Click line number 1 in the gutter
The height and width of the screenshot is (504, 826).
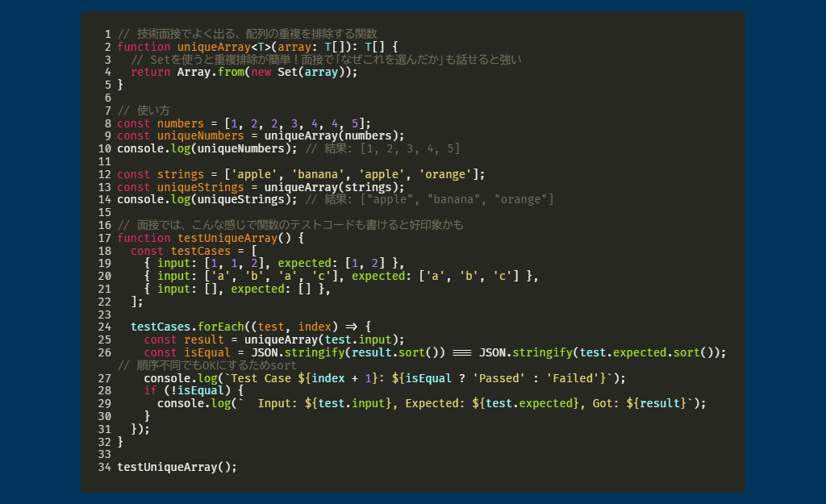tap(106, 35)
